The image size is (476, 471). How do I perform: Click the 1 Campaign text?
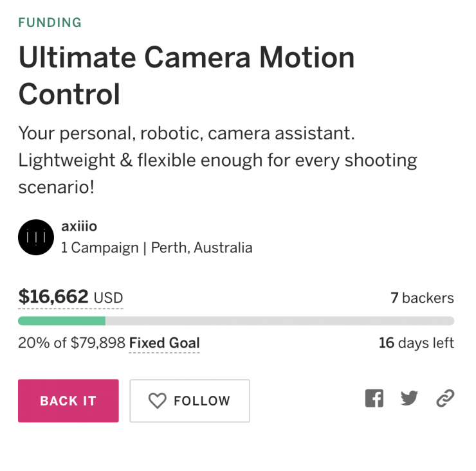pyautogui.click(x=100, y=248)
